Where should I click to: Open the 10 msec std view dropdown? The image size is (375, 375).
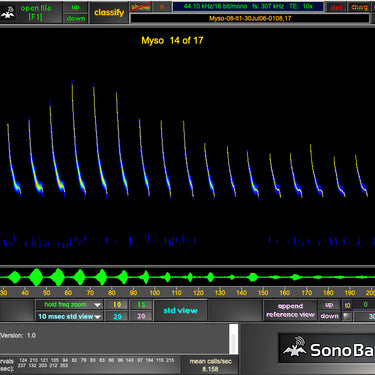(x=69, y=316)
